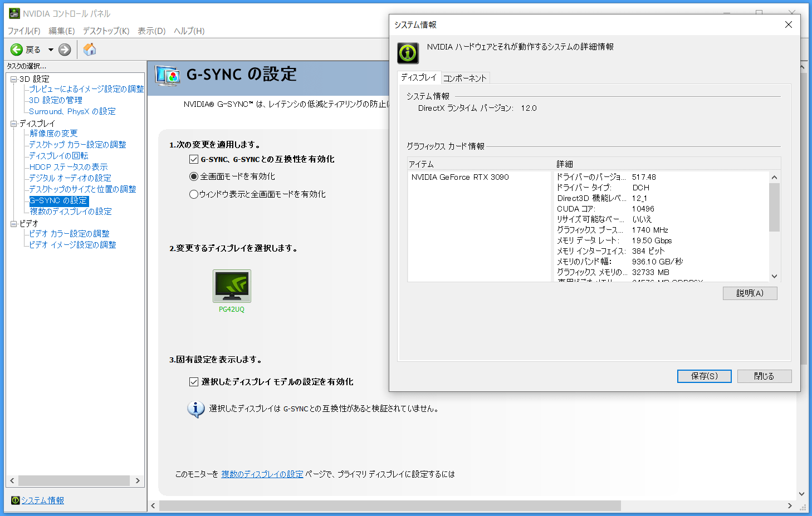Select 解像度の変更 in tree
The height and width of the screenshot is (516, 812).
pos(53,134)
